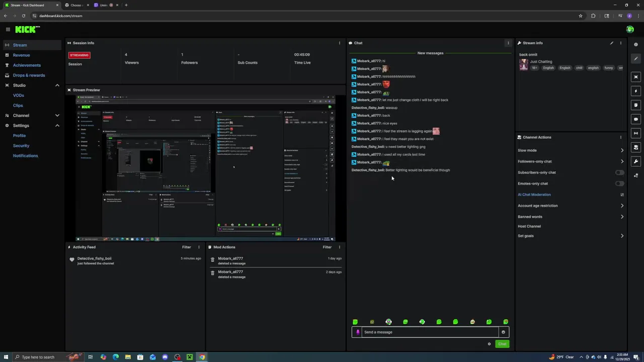Viewport: 644px width, 362px height.
Task: Open Channel Actions panel three-dot menu
Action: click(x=621, y=137)
